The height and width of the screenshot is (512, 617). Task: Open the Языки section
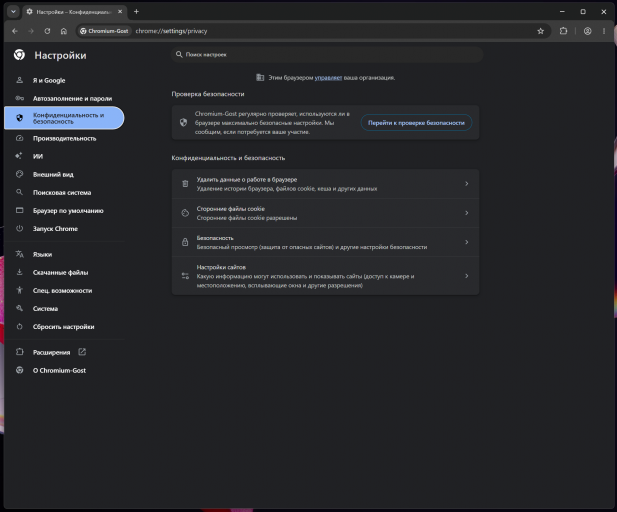[x=64, y=254]
